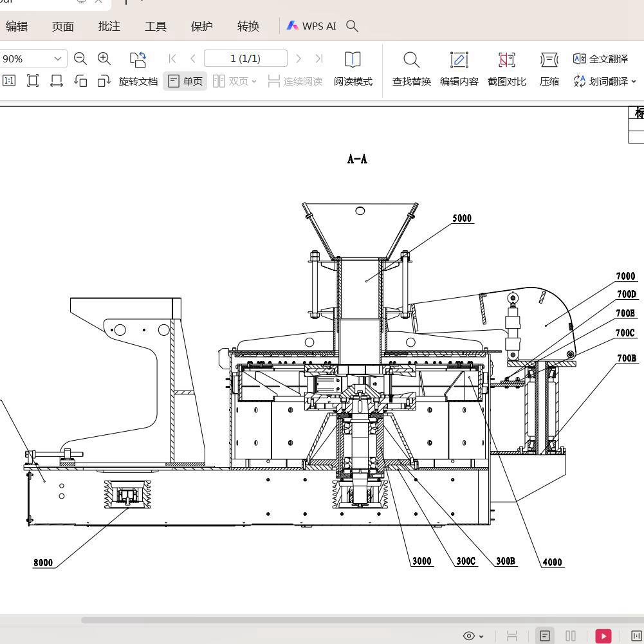Image resolution: width=644 pixels, height=644 pixels.
Task: Rotate page counterclockwise using toolbar icon
Action: click(80, 81)
